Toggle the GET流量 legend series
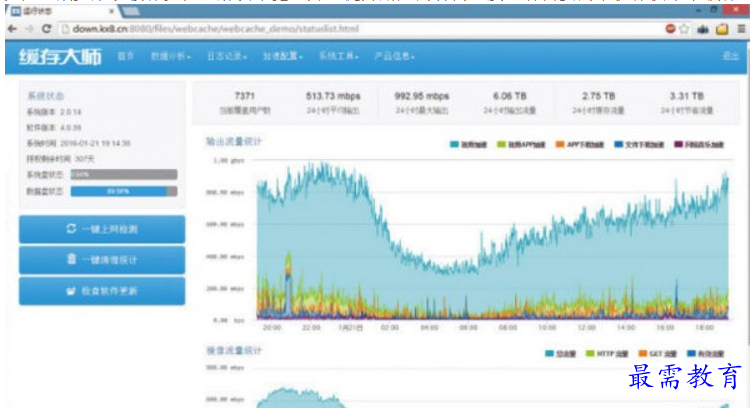The image size is (750, 408). coord(658,353)
